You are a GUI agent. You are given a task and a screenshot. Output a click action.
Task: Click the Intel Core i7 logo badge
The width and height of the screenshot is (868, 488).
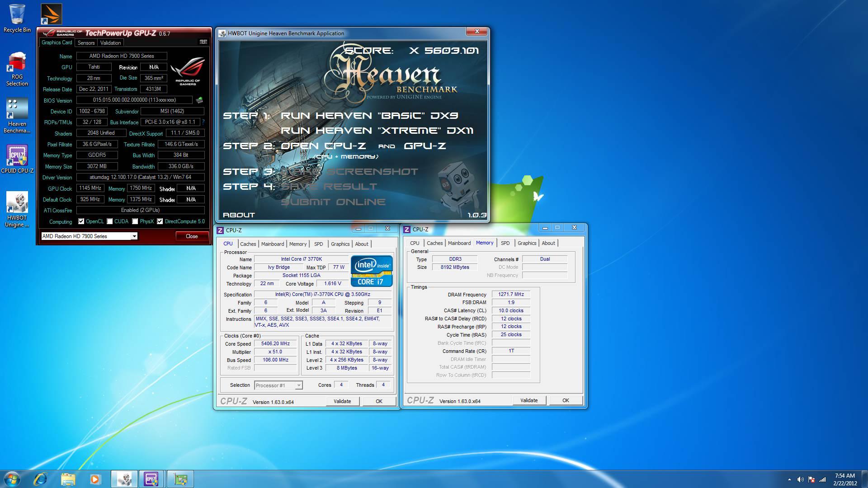(x=372, y=271)
